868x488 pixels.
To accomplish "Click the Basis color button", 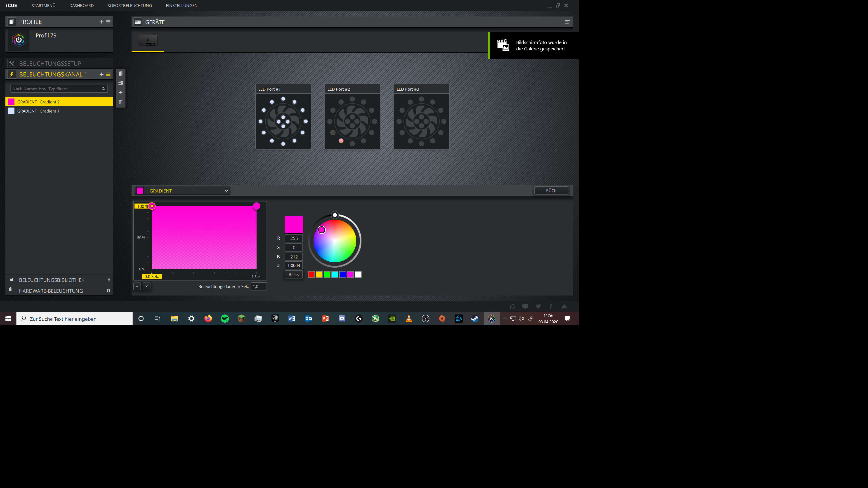I will pos(293,274).
